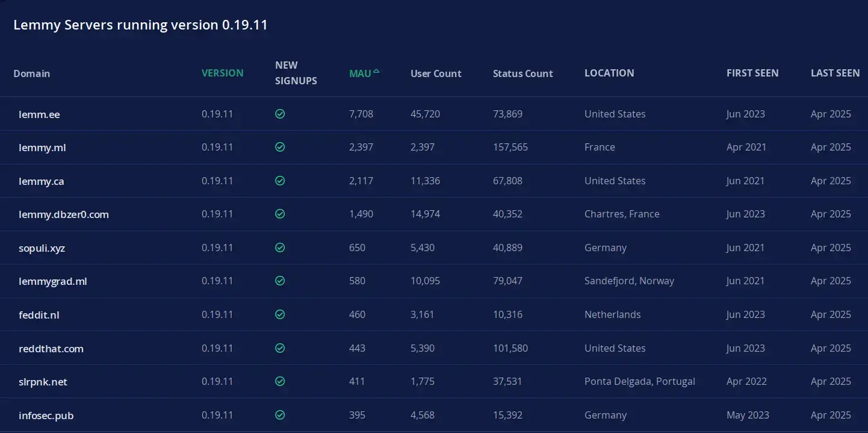Click user count 10,095

[425, 281]
